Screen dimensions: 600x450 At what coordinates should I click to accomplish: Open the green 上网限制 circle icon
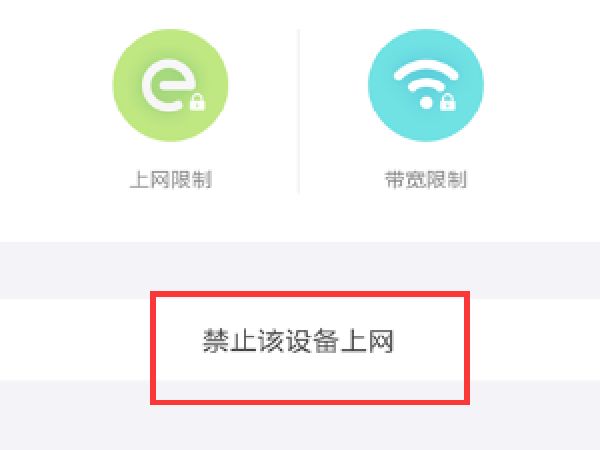pos(170,85)
